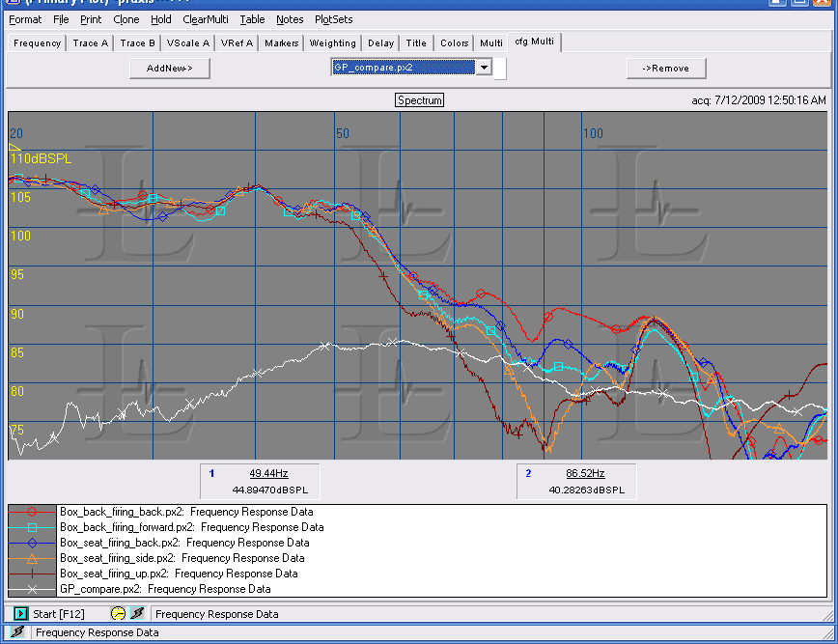
Task: Select the GP_compare white X legend marker
Action: 32,588
